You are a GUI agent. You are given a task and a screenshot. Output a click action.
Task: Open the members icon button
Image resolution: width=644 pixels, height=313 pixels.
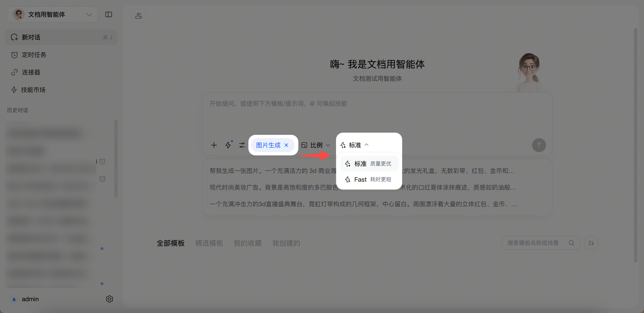[138, 16]
